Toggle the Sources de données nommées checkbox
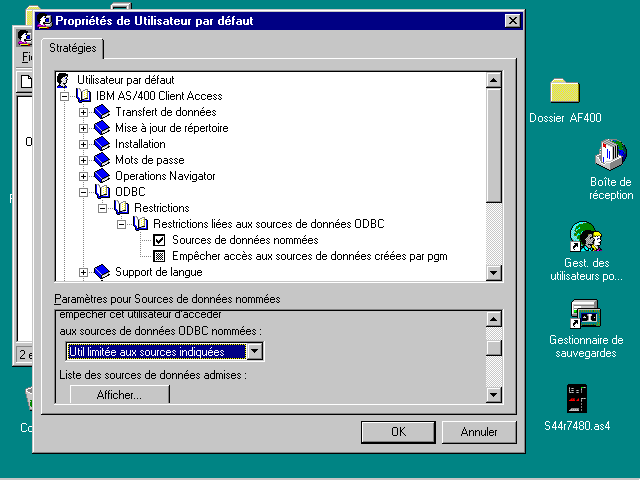Screen dimensions: 640x480 tap(159, 240)
